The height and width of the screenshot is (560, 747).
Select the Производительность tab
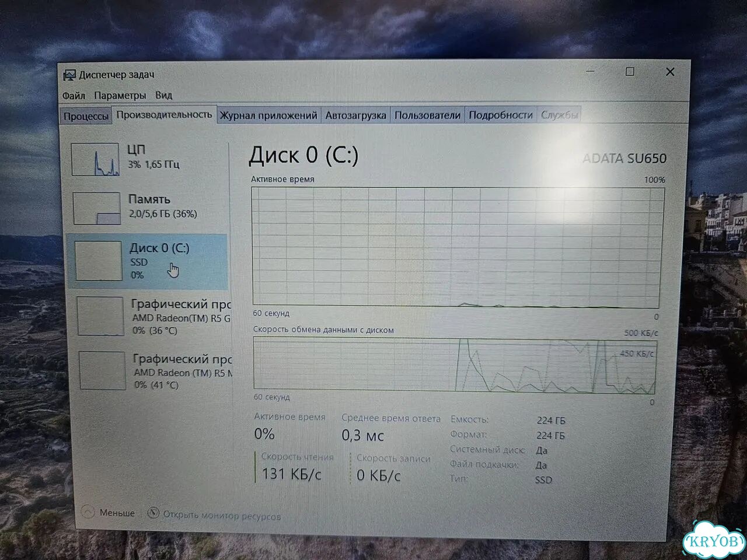click(x=164, y=114)
